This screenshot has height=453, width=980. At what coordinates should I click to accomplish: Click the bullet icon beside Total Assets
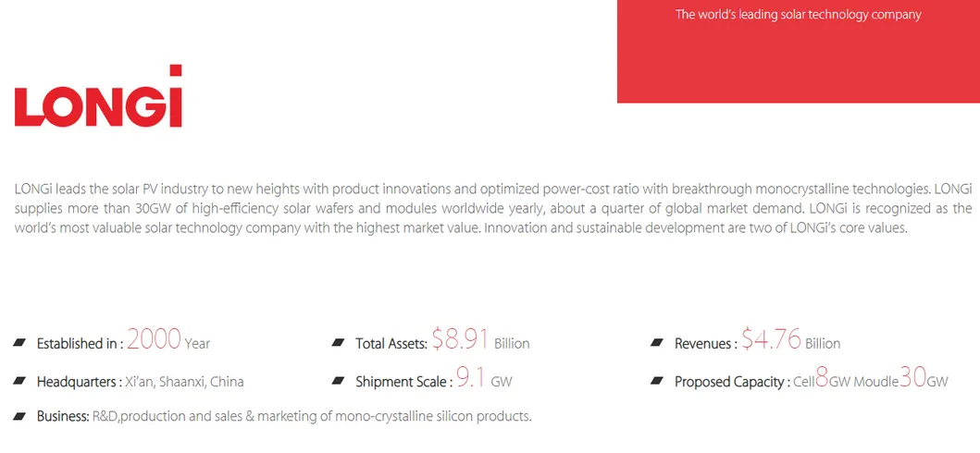click(338, 343)
